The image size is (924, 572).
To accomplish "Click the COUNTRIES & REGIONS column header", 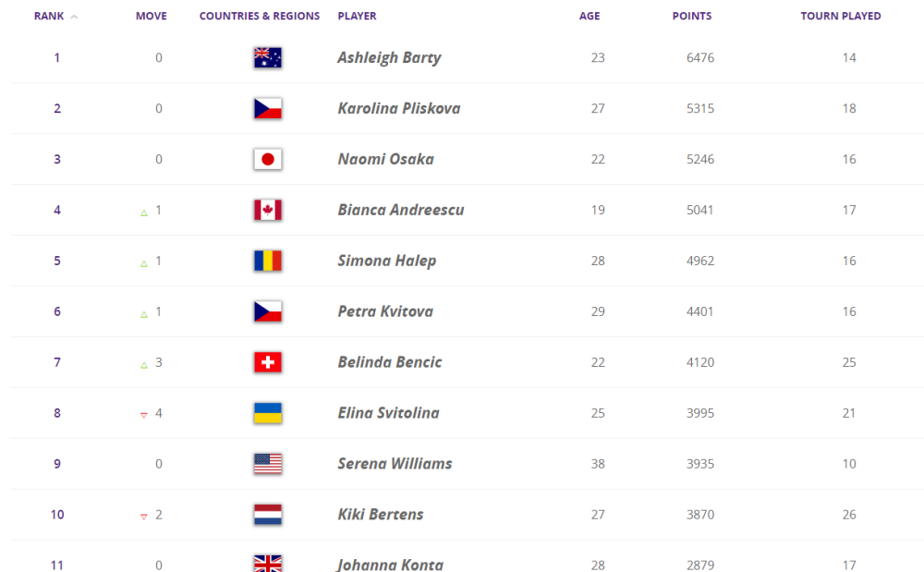I will [260, 17].
